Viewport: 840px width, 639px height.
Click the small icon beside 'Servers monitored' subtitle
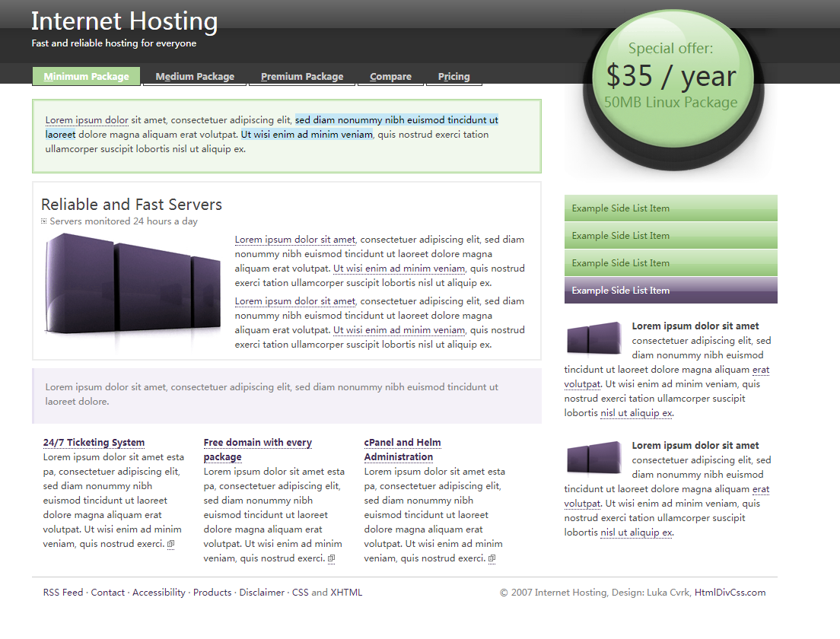click(44, 221)
